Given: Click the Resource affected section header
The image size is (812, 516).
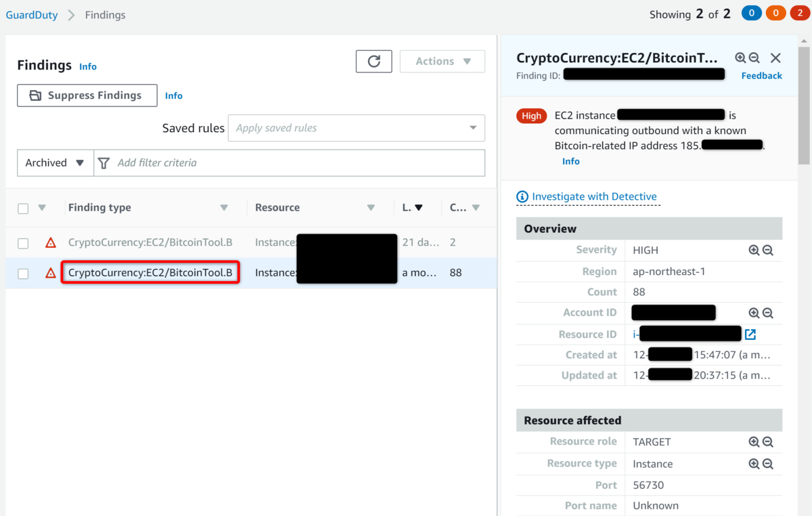Looking at the screenshot, I should (x=649, y=420).
